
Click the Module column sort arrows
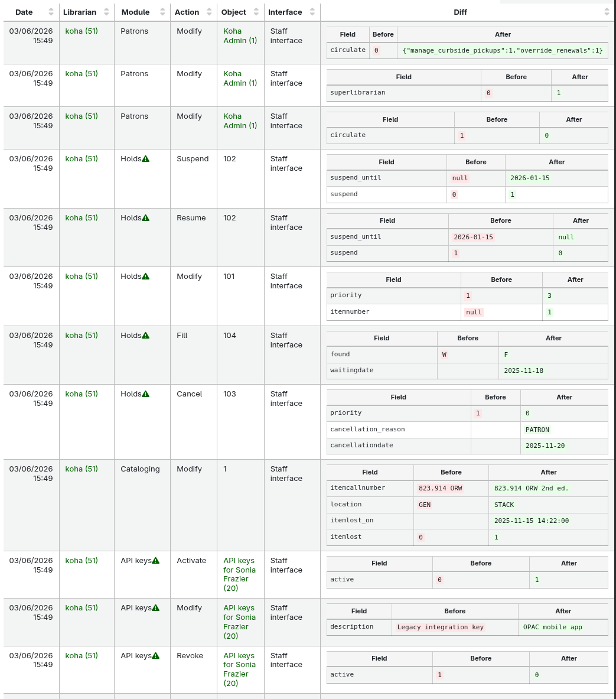click(x=162, y=12)
